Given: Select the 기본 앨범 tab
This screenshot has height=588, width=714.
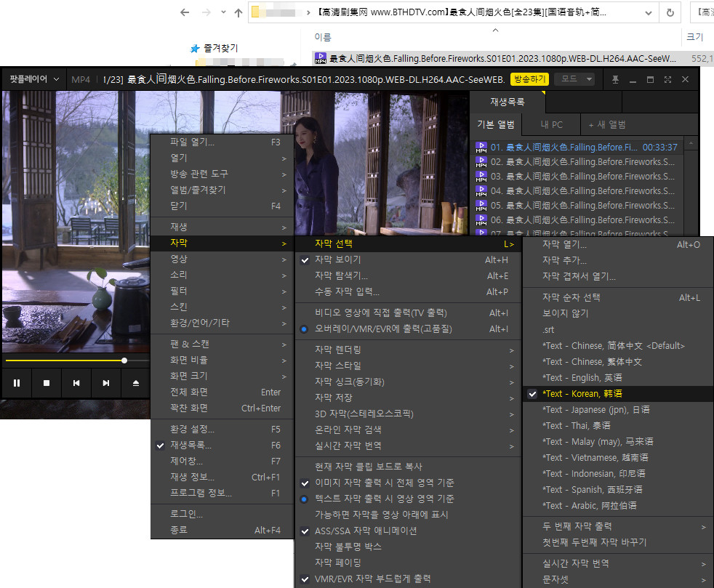Looking at the screenshot, I should (496, 125).
